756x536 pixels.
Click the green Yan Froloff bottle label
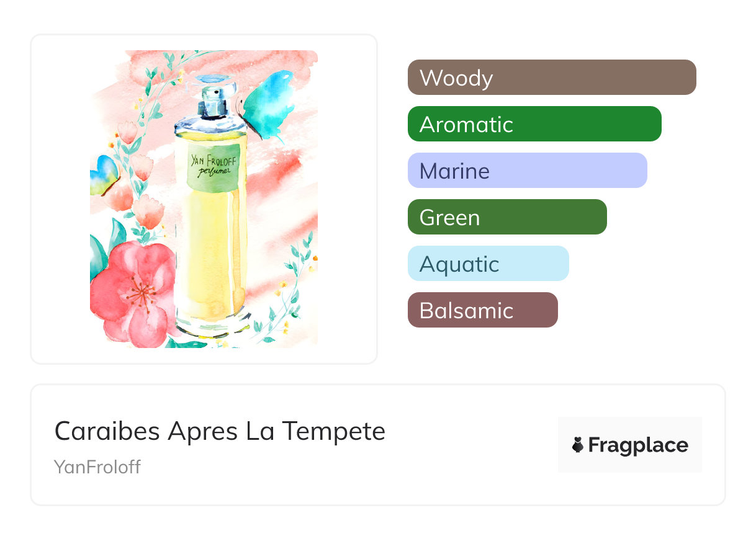click(211, 167)
